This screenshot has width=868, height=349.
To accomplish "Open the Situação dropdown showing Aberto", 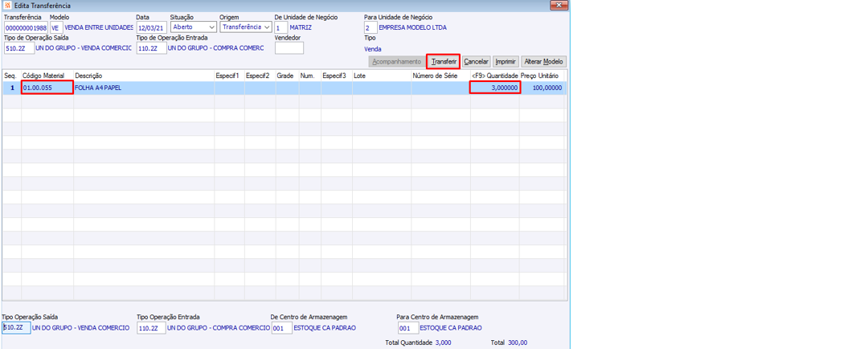I will 193,27.
